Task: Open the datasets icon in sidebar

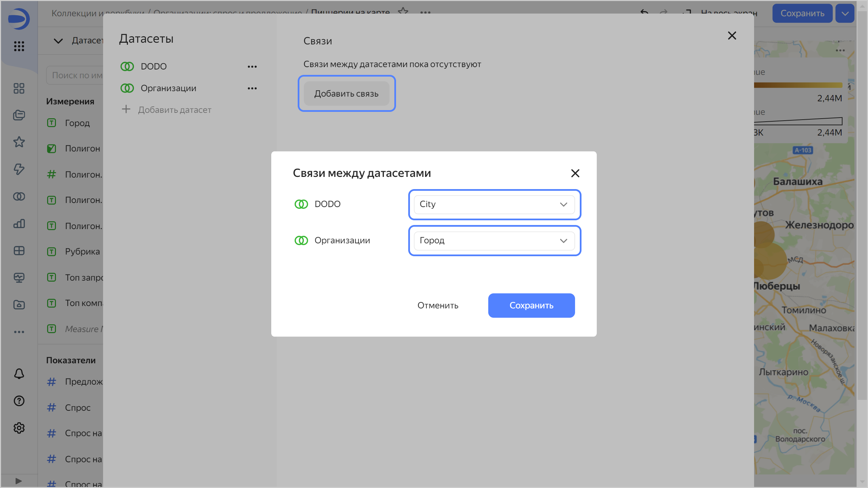Action: click(x=19, y=196)
